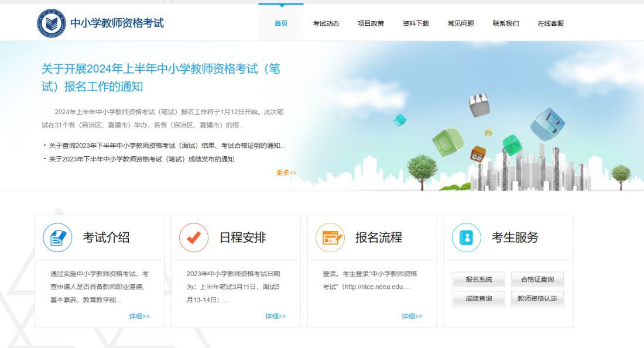Go to 项目政策 in navigation
Image resolution: width=644 pixels, height=348 pixels.
click(371, 23)
